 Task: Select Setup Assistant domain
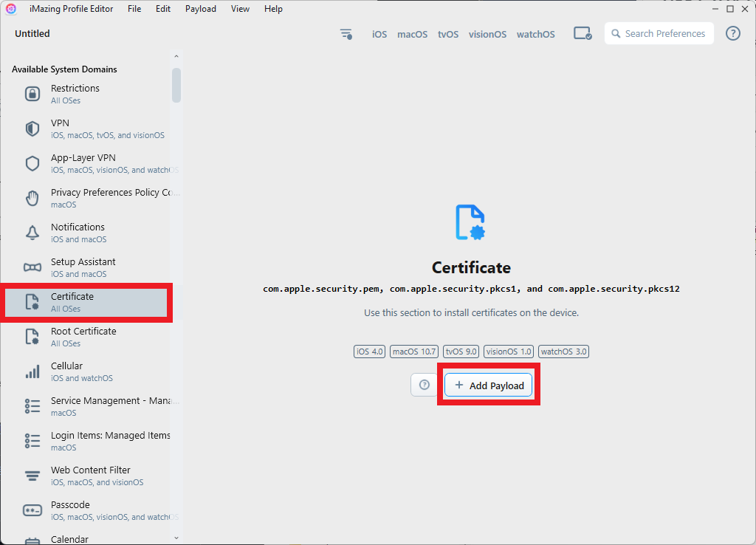point(86,267)
